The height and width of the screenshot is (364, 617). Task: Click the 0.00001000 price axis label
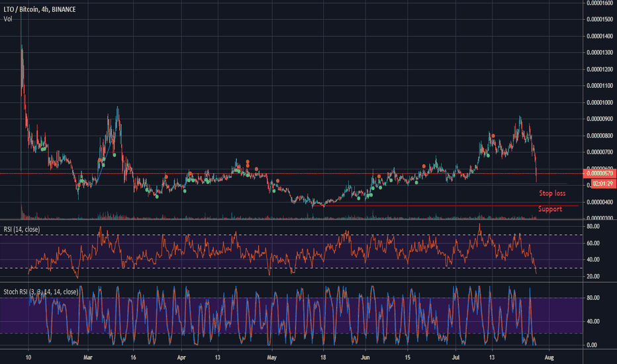(x=600, y=103)
